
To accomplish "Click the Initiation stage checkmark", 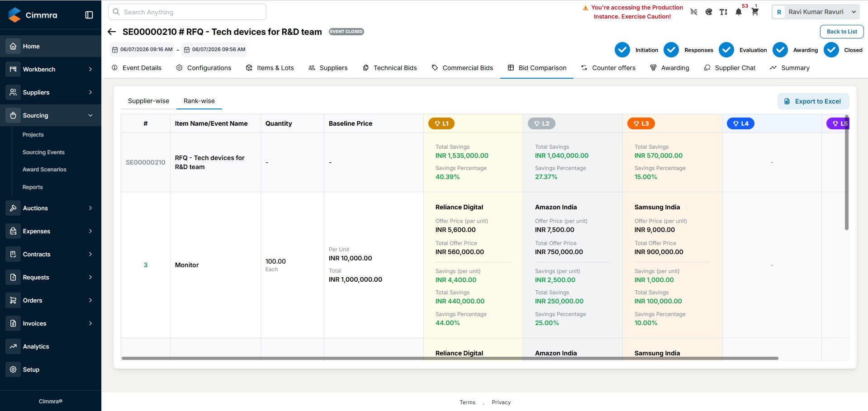I will click(622, 50).
